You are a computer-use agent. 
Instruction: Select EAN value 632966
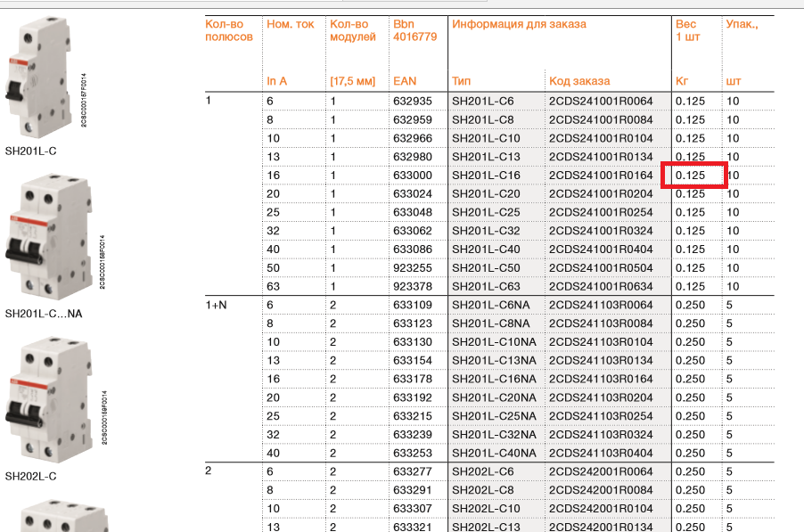coord(413,138)
